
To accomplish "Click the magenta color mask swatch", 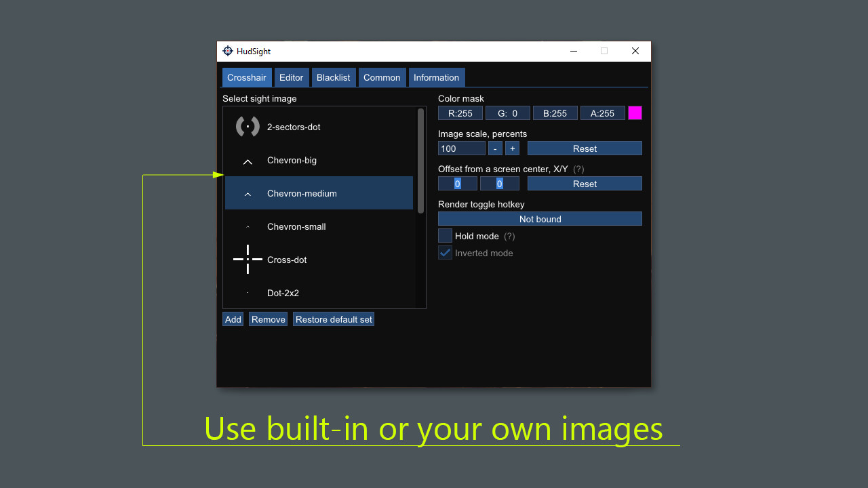I will pos(635,113).
